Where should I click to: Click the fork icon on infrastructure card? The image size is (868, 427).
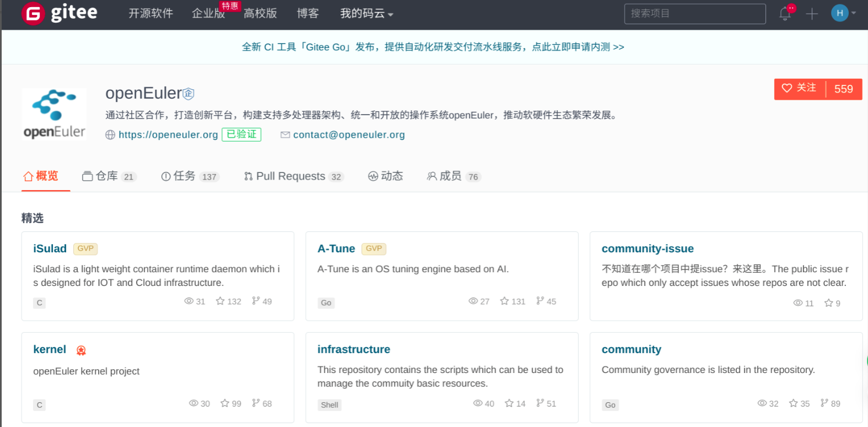pos(540,403)
